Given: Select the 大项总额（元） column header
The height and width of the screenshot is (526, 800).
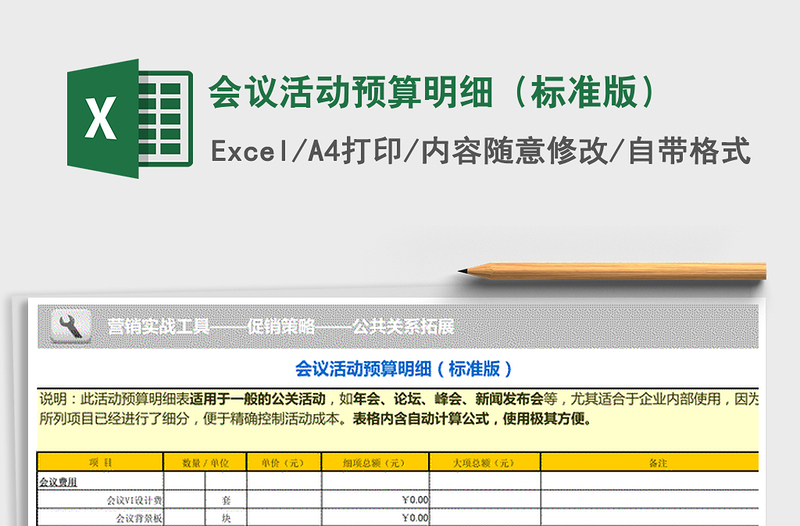Looking at the screenshot, I should [x=484, y=463].
